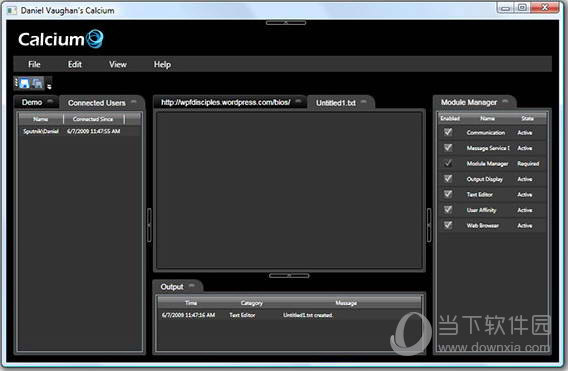Collapse the left panel splitter handle
The width and height of the screenshot is (568, 371).
(149, 225)
